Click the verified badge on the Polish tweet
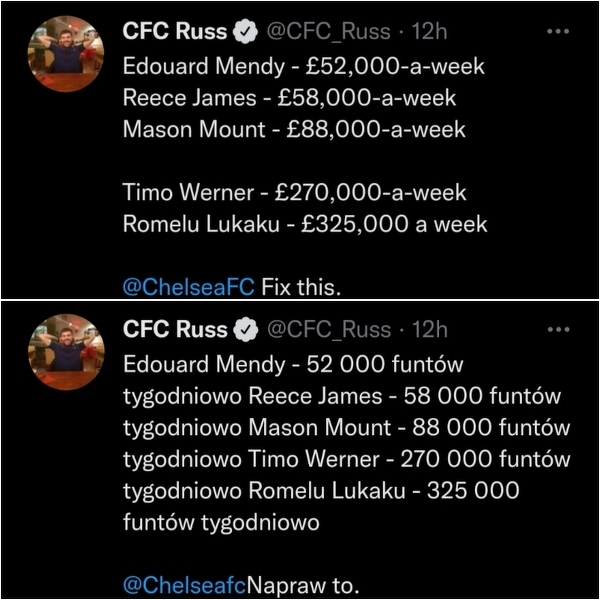This screenshot has width=600, height=600. pyautogui.click(x=244, y=330)
